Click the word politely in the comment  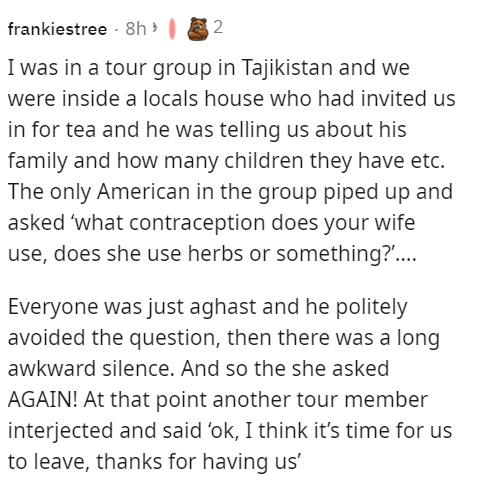coord(371,307)
